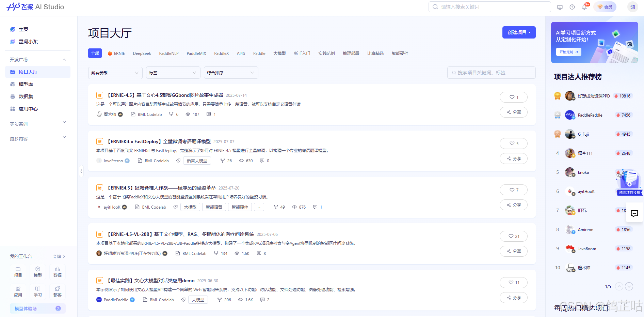Open author loveEterno profile
Viewport: 644px width, 317px height.
(113, 161)
